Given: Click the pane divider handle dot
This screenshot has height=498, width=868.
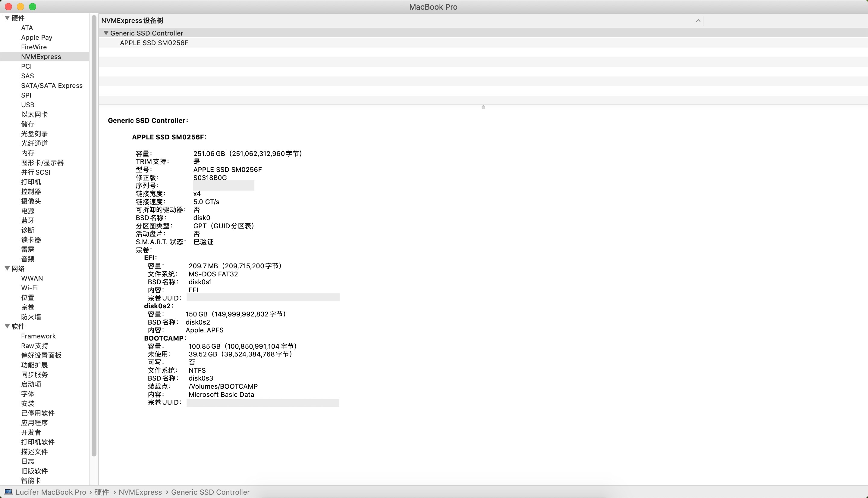Looking at the screenshot, I should coord(483,107).
